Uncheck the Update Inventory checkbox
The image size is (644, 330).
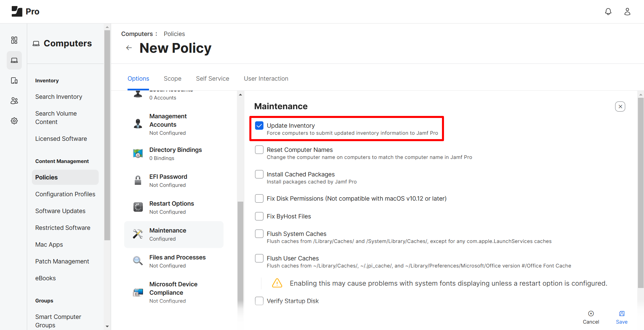pyautogui.click(x=259, y=126)
